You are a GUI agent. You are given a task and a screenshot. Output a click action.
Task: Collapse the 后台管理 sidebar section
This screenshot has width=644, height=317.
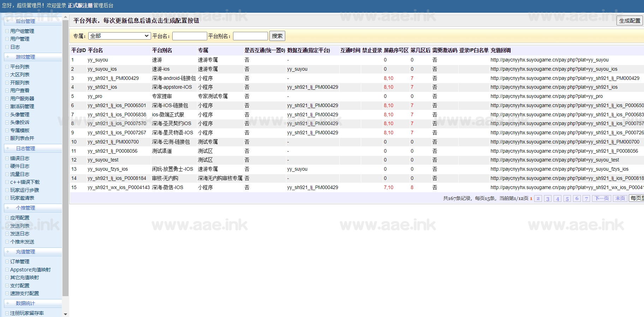click(32, 21)
